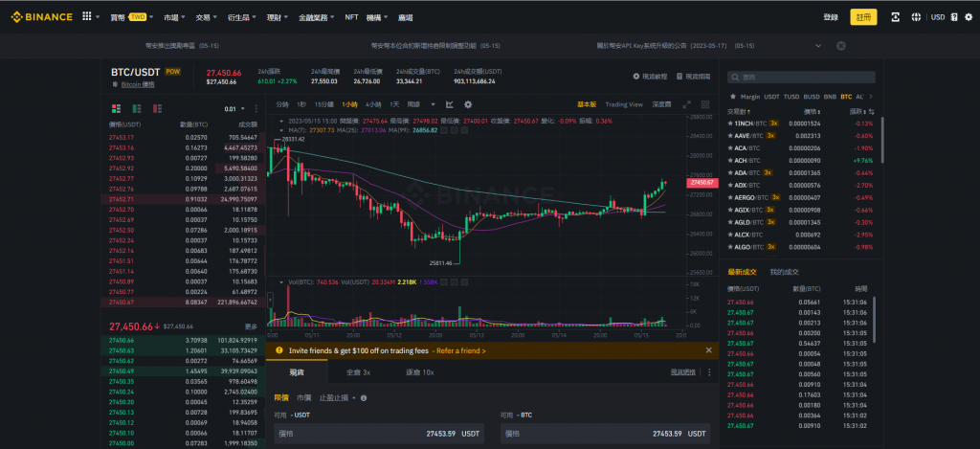The height and width of the screenshot is (449, 980).
Task: Show more market tabs arrow
Action: [871, 97]
